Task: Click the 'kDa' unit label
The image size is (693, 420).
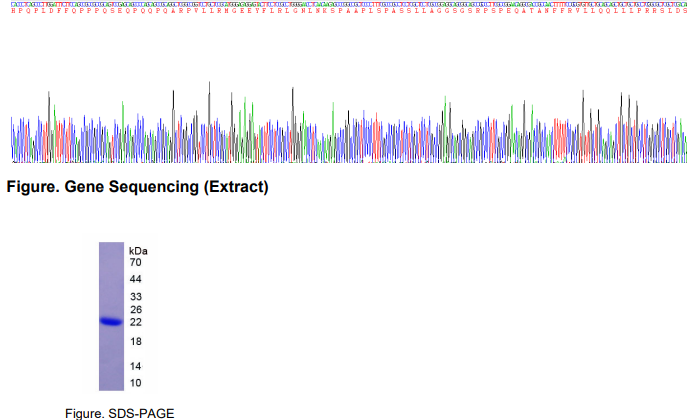Action: (138, 251)
